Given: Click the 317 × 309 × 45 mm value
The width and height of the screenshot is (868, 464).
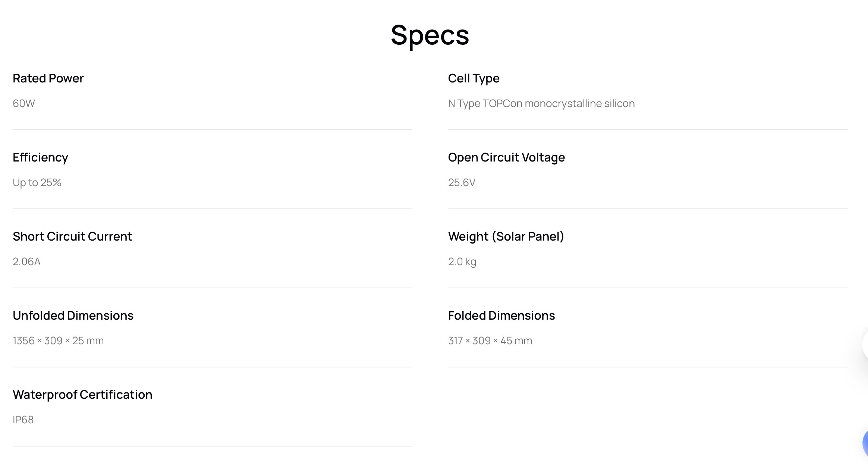Looking at the screenshot, I should (490, 341).
